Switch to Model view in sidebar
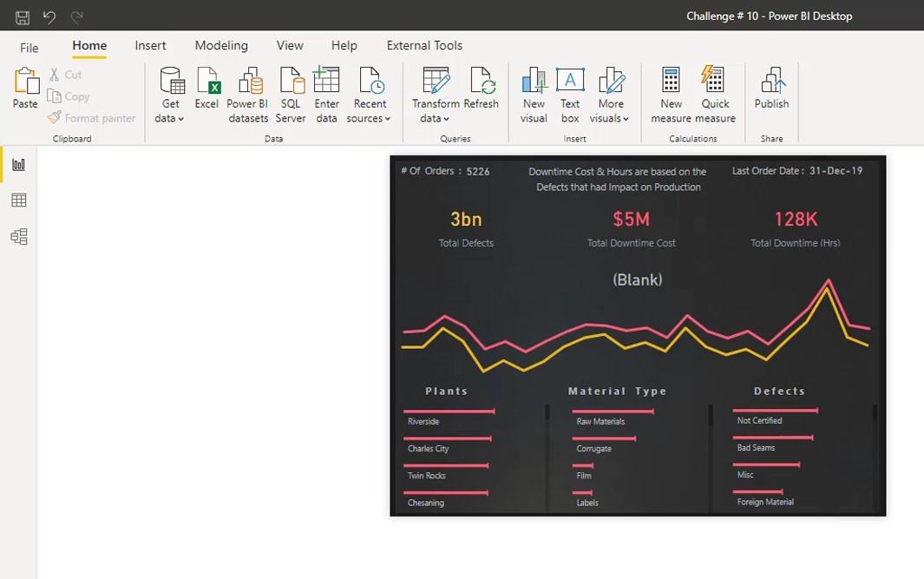The height and width of the screenshot is (579, 924). pos(19,236)
